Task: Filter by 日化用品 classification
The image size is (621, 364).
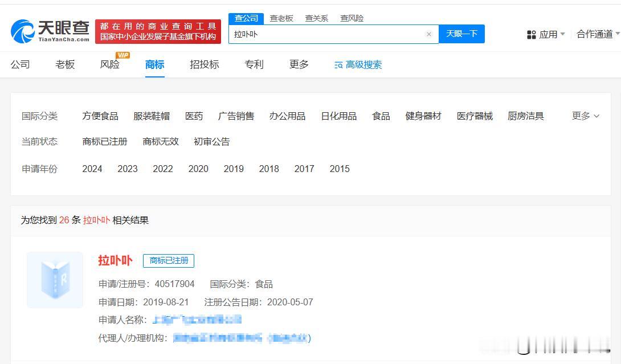Action: pos(339,116)
